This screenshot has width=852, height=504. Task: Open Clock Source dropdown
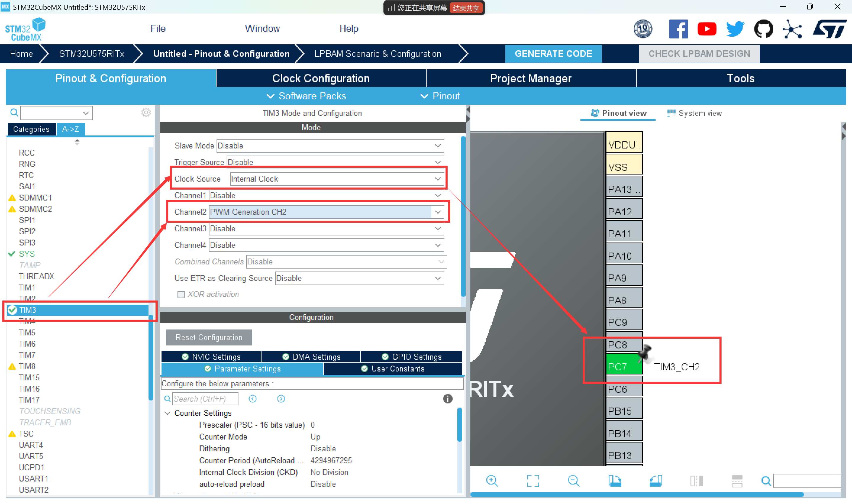(337, 179)
